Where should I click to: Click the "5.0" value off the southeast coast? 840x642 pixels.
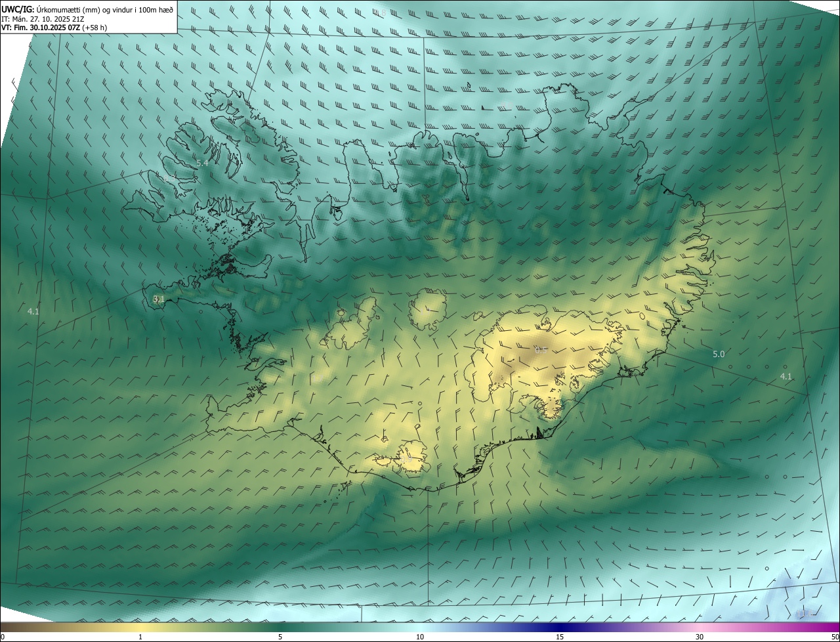[719, 354]
